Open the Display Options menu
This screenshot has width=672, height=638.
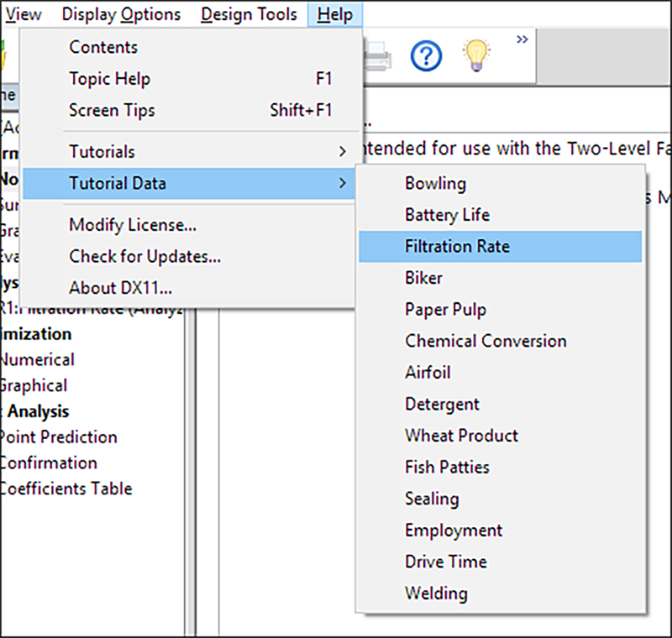[x=121, y=14]
